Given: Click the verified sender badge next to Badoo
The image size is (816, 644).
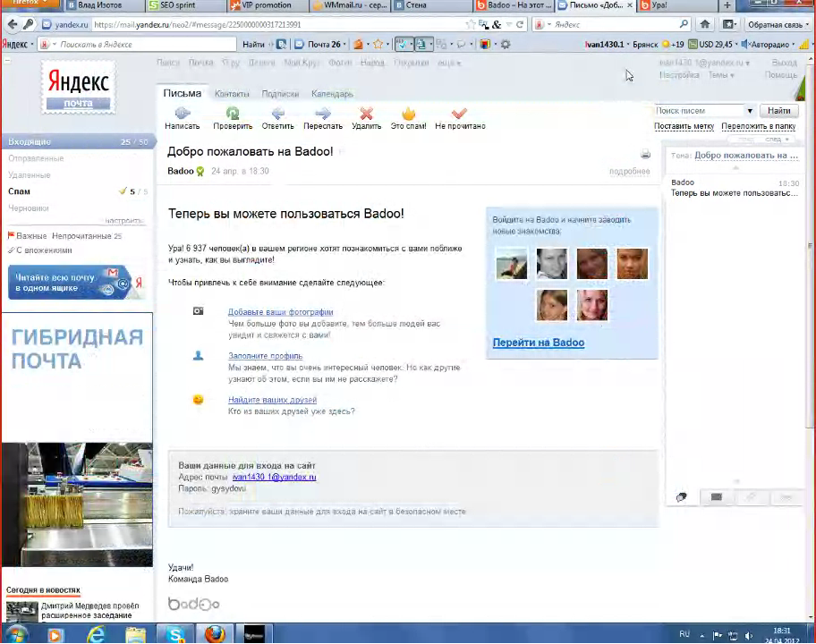Looking at the screenshot, I should 200,171.
